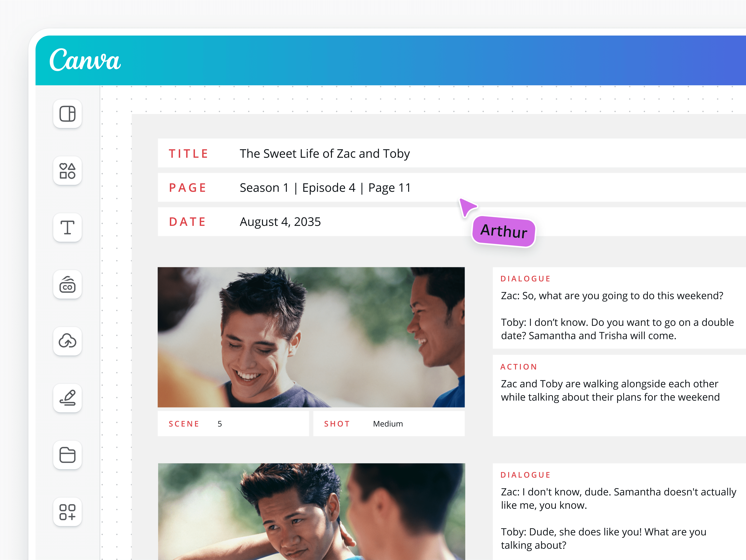Open the Elements panel
The width and height of the screenshot is (746, 560).
click(x=67, y=171)
